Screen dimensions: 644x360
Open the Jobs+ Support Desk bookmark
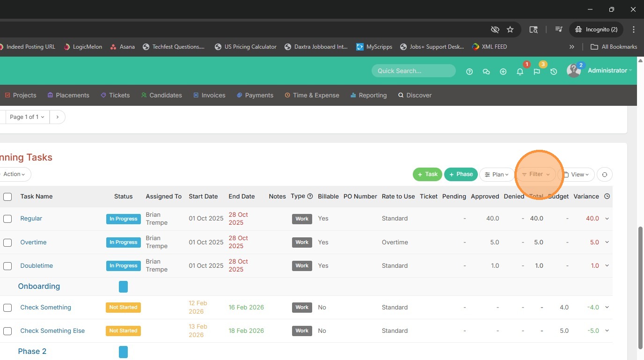[x=432, y=47]
